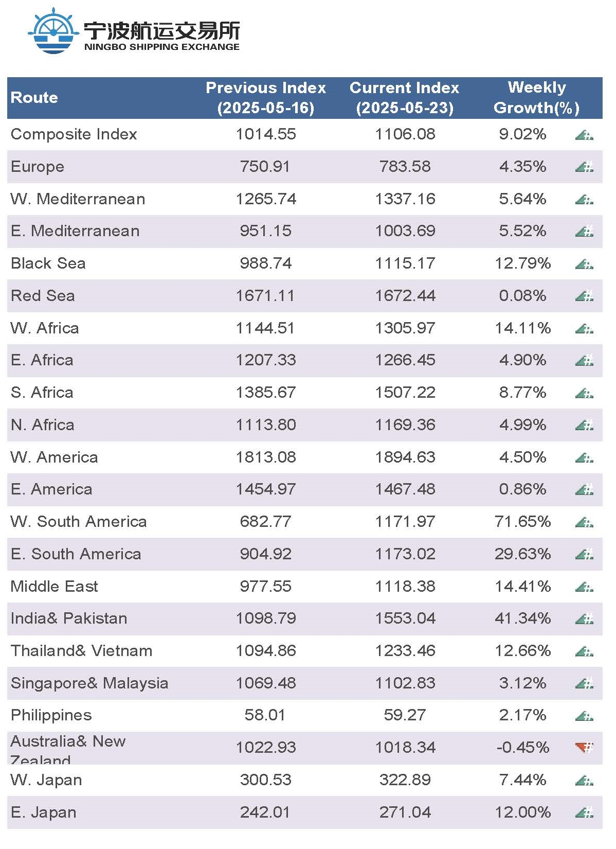Click the NINGBO SHIPPING EXCHANGE text
Screen dimensions: 616x849
(x=162, y=47)
